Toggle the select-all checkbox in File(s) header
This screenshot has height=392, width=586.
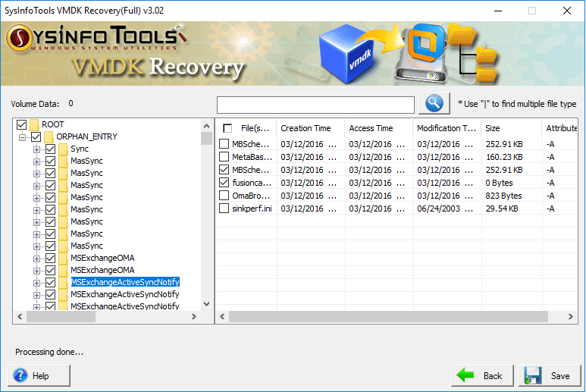pos(227,128)
